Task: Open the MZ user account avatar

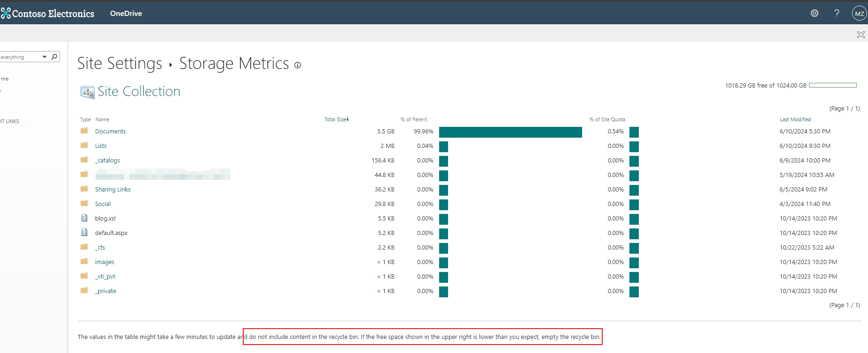Action: (859, 14)
